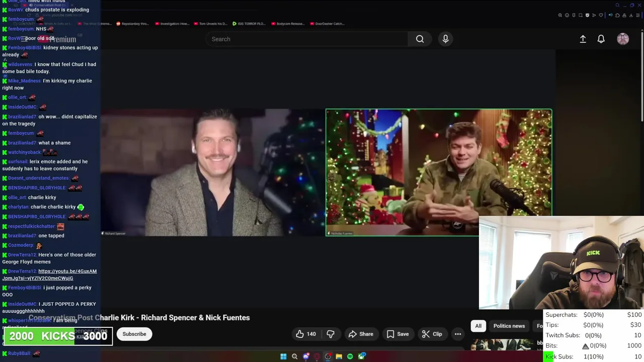Image resolution: width=644 pixels, height=362 pixels.
Task: Open the browser hamburger menu
Action: pos(638,15)
